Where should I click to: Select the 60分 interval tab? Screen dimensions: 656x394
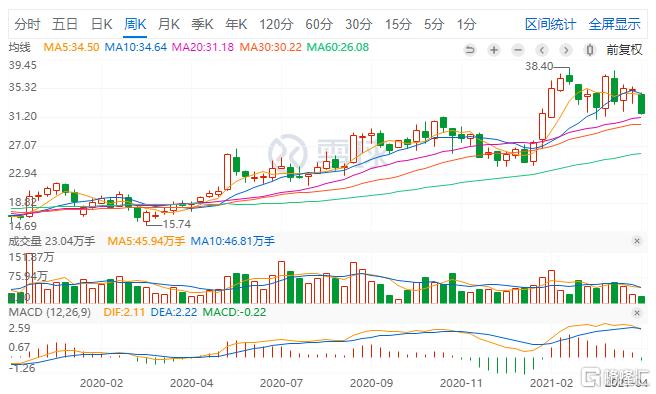[x=319, y=24]
